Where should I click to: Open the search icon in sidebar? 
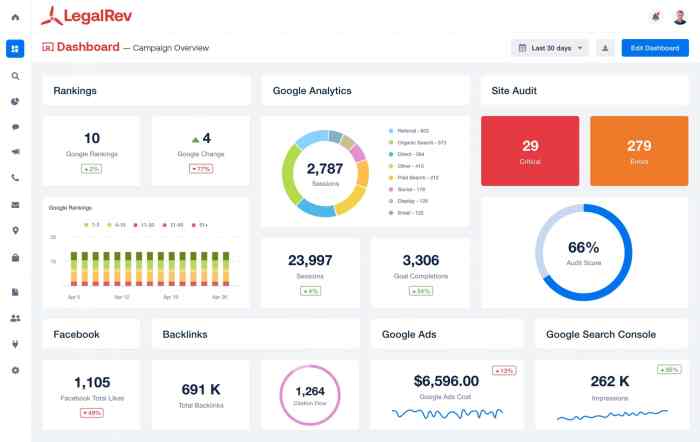[15, 75]
